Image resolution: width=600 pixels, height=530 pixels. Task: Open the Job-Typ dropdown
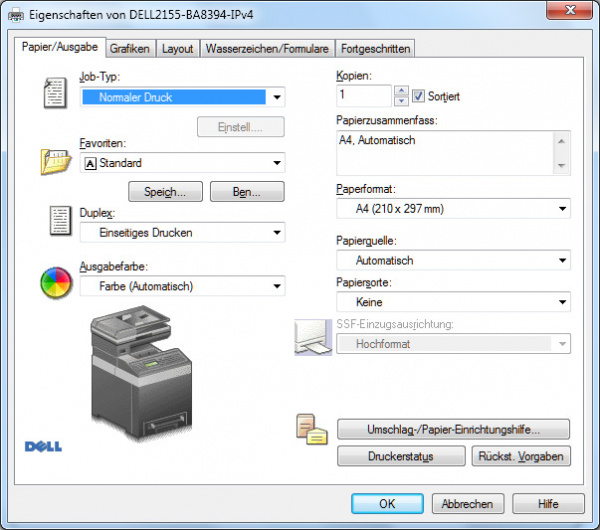tap(277, 98)
